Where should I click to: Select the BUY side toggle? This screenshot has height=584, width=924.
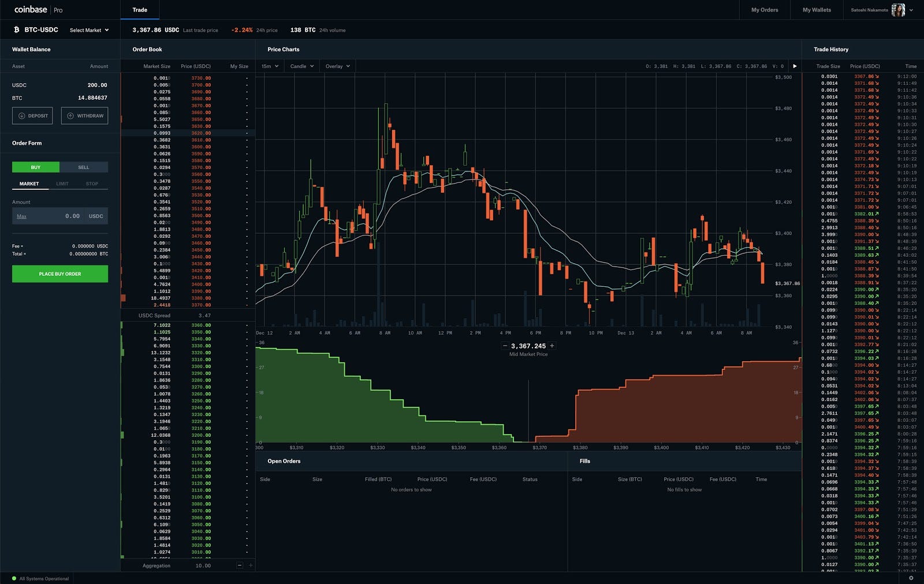click(36, 167)
